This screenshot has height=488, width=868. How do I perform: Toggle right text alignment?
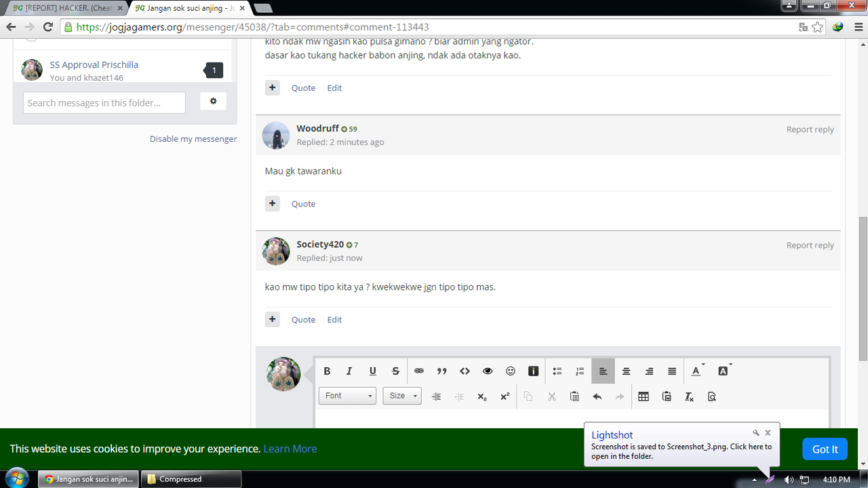pyautogui.click(x=649, y=371)
